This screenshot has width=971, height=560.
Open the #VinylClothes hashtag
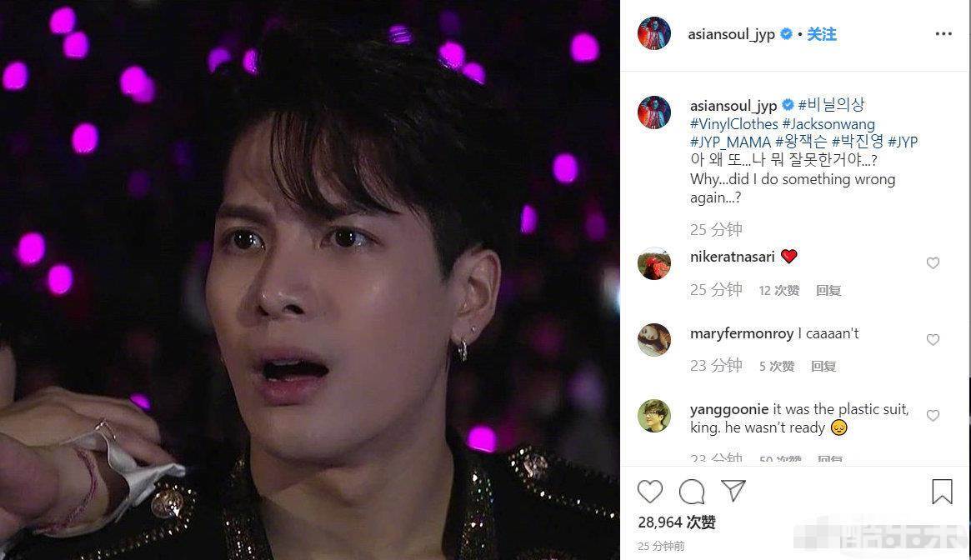point(733,124)
